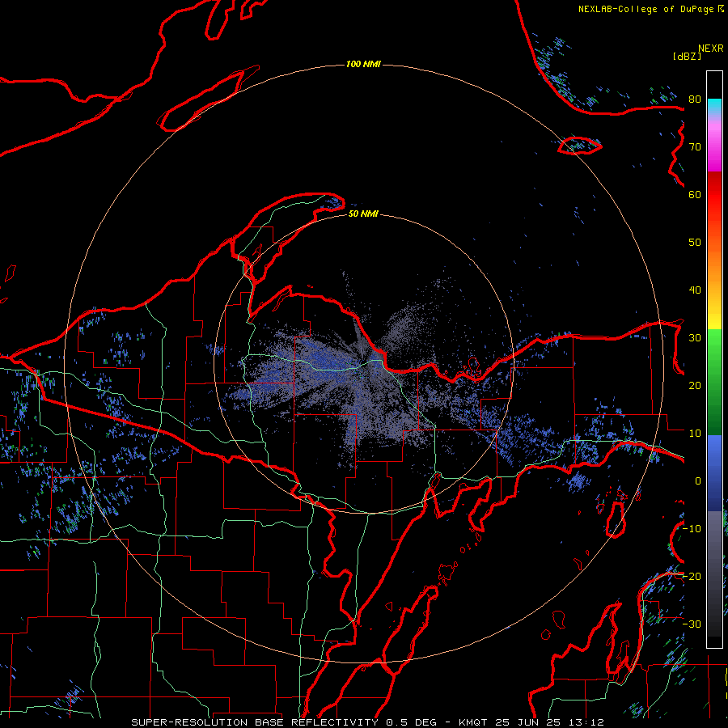Screen dimensions: 728x728
Task: Click the 0 value on the dBZ scale
Action: pyautogui.click(x=698, y=481)
